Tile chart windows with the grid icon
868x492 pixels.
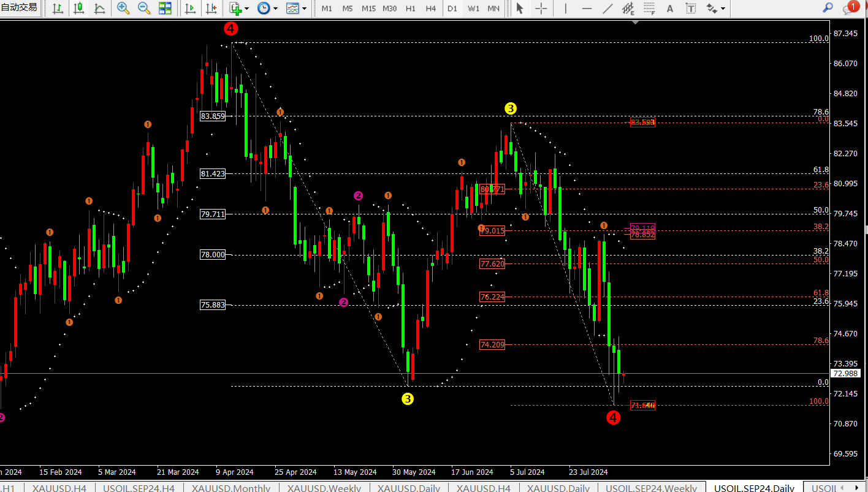coord(165,9)
